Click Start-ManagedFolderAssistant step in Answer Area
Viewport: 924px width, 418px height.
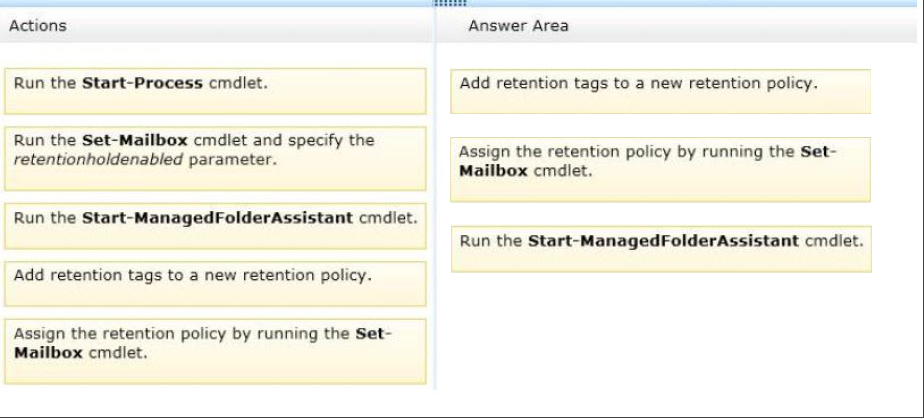[x=661, y=249]
